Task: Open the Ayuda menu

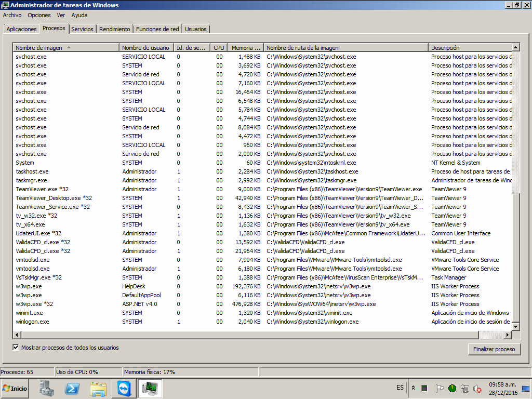Action: (79, 15)
